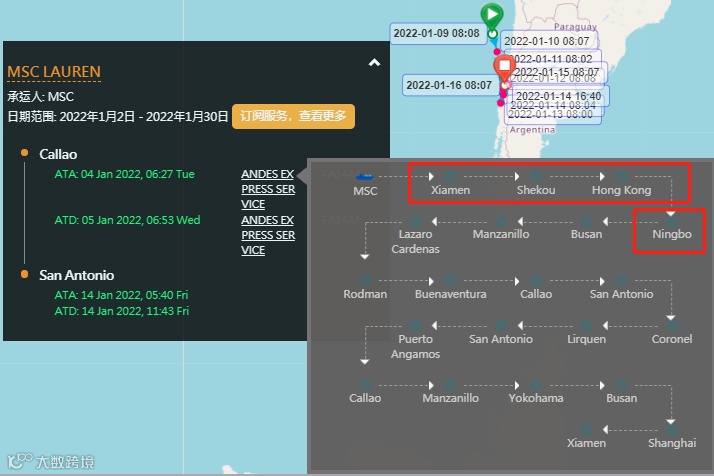Select the Coronel port node
The width and height of the screenshot is (714, 476).
(672, 326)
